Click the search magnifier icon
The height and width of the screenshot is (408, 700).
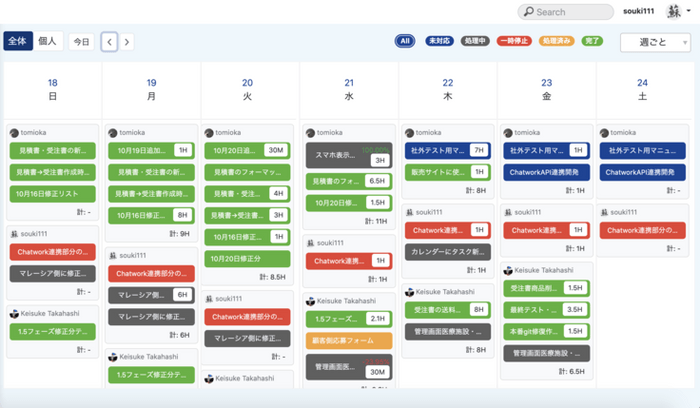tap(529, 12)
